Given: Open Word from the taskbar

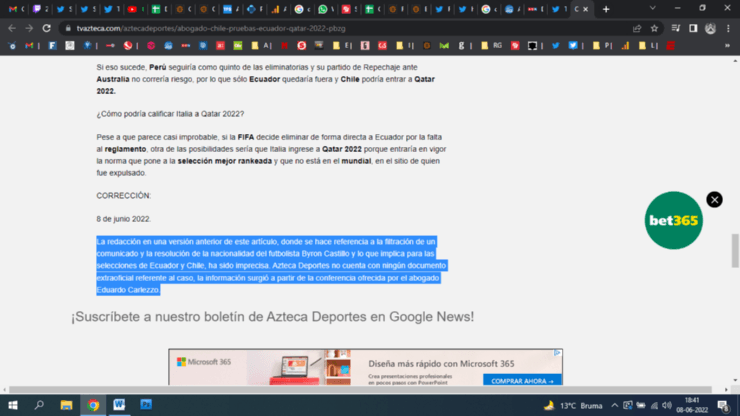Looking at the screenshot, I should pyautogui.click(x=119, y=405).
